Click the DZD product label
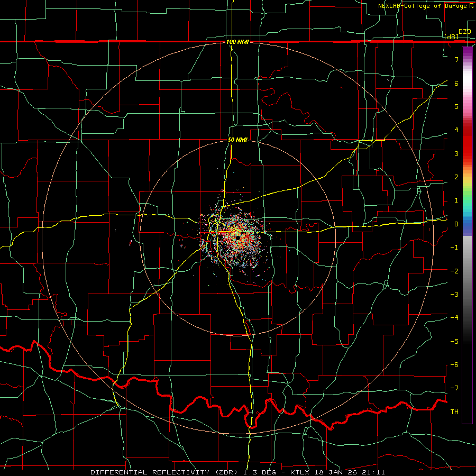The width and height of the screenshot is (476, 476). [465, 32]
